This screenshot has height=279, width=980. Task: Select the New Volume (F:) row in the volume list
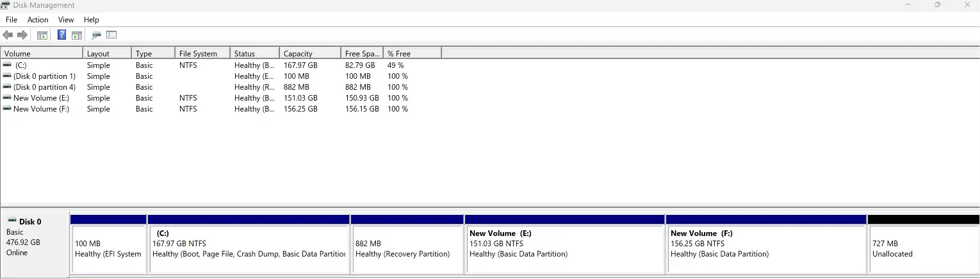pos(221,108)
